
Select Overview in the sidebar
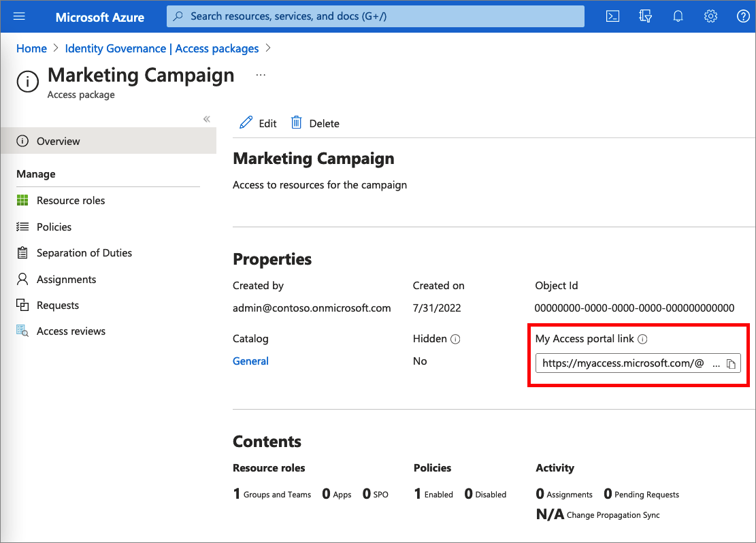point(58,141)
